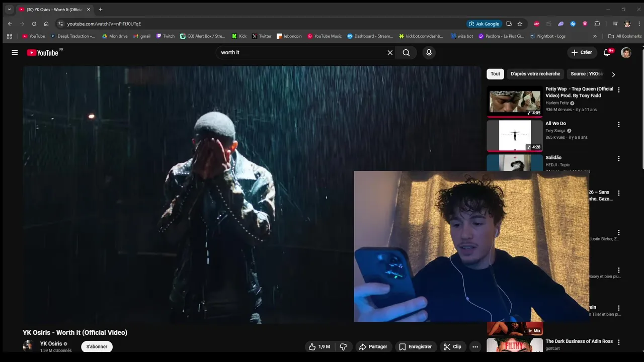Bookmark this page with the star
The width and height of the screenshot is (644, 362).
point(520,24)
